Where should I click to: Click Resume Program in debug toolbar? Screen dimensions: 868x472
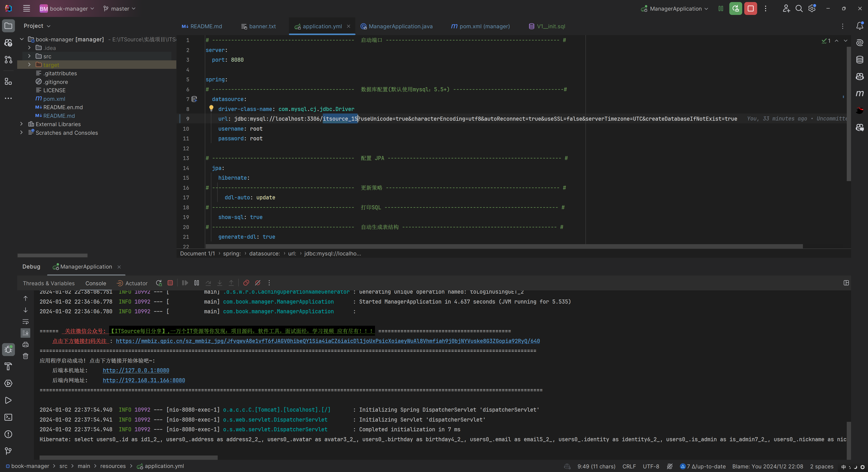click(x=185, y=283)
